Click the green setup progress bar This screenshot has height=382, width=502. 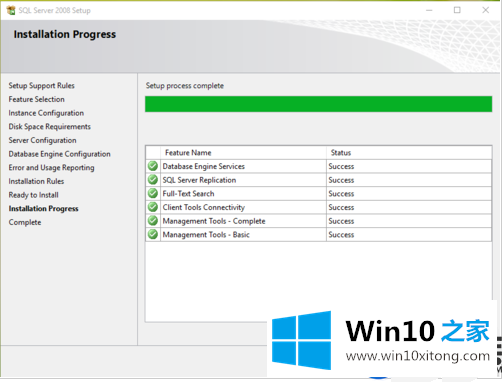click(318, 104)
